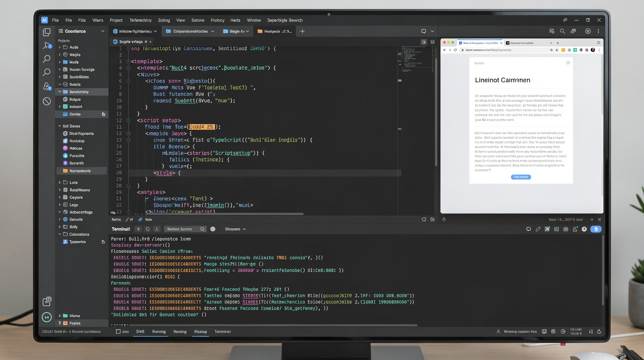The image size is (644, 360).
Task: Switch to the Colnpersbonalfioctes editor tab
Action: pos(190,31)
